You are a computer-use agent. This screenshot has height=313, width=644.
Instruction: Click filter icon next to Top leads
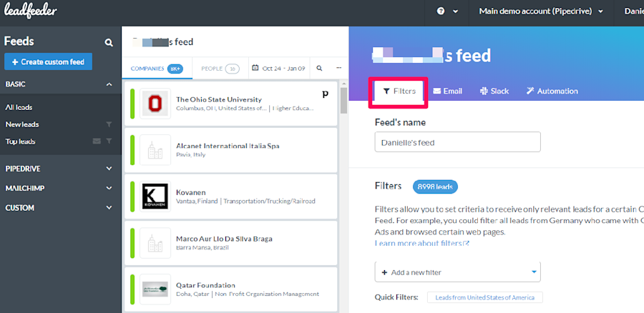[x=109, y=141]
